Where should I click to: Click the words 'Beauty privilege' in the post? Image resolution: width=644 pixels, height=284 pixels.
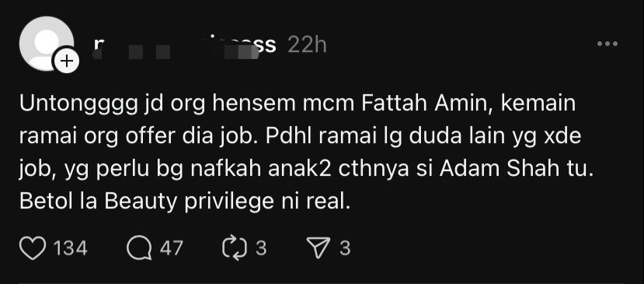click(189, 202)
